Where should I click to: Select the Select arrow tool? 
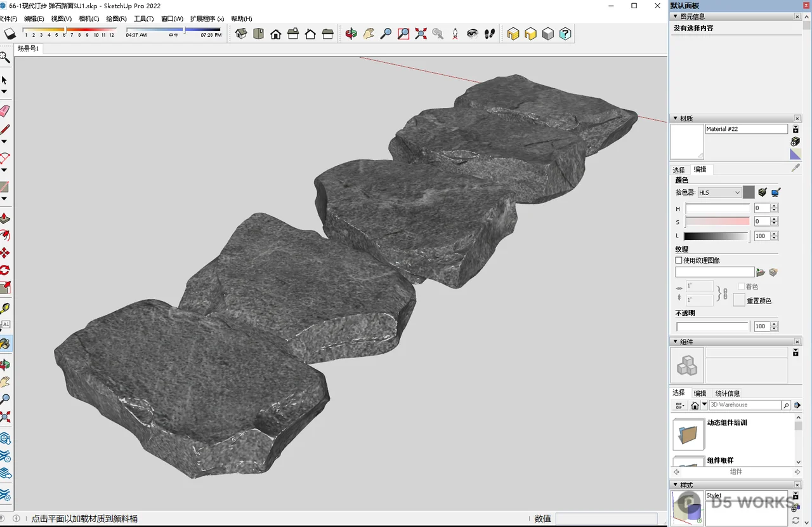4,80
